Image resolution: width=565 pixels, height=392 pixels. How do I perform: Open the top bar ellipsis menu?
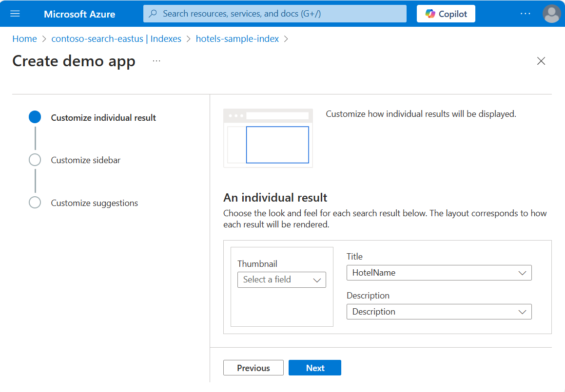[525, 14]
